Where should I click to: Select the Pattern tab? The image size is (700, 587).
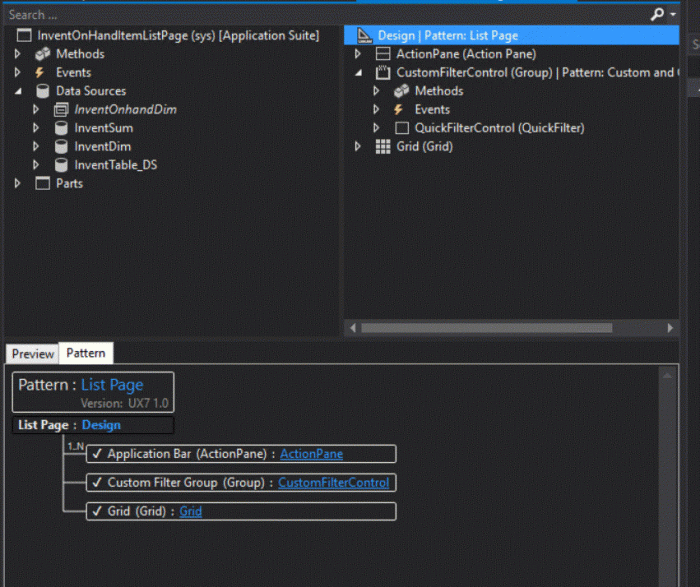[x=86, y=353]
